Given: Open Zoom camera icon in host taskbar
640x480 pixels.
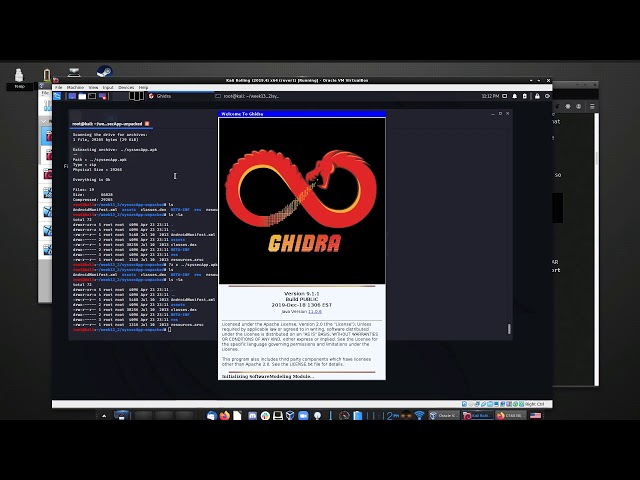Looking at the screenshot, I should coord(303,416).
